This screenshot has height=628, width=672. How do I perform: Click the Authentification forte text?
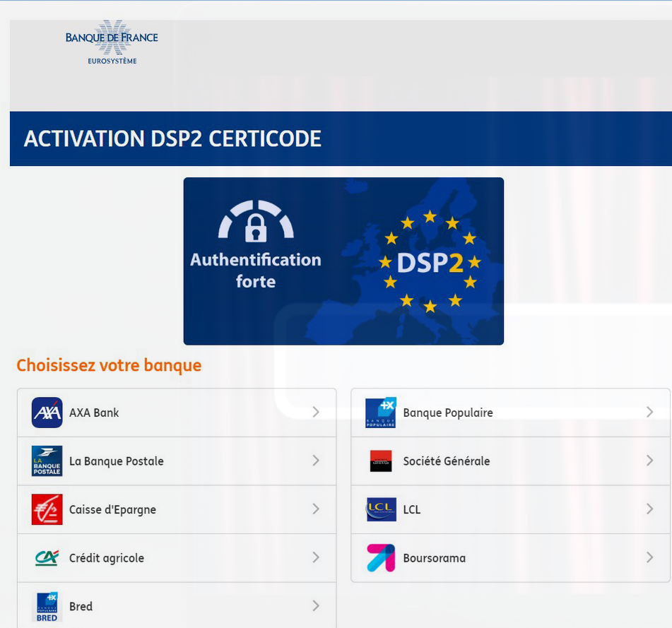[x=256, y=271]
